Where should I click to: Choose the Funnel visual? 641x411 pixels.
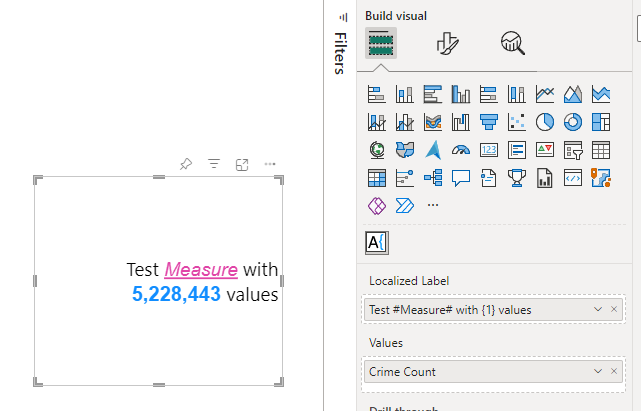click(x=489, y=122)
